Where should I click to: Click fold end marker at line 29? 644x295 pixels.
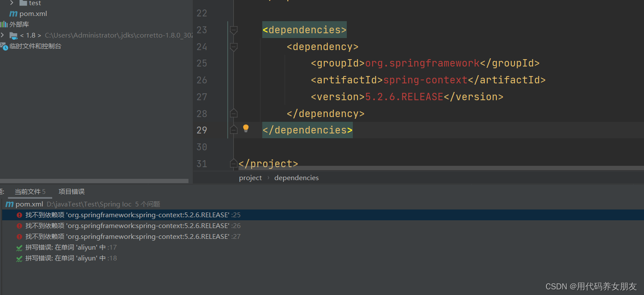coord(234,130)
